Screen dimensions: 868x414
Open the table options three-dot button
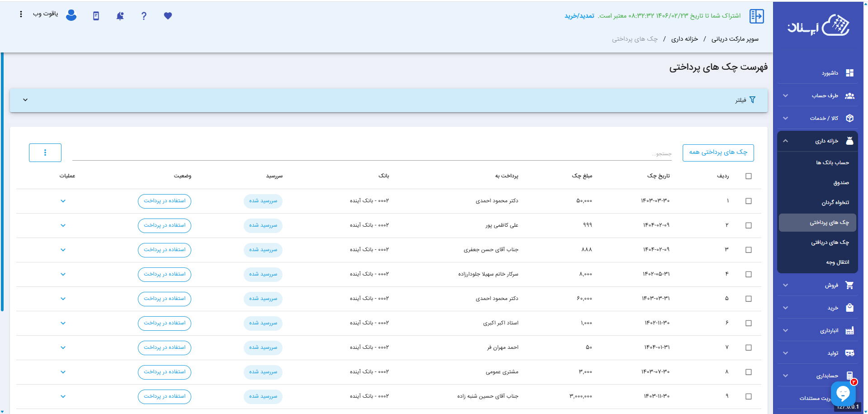45,152
